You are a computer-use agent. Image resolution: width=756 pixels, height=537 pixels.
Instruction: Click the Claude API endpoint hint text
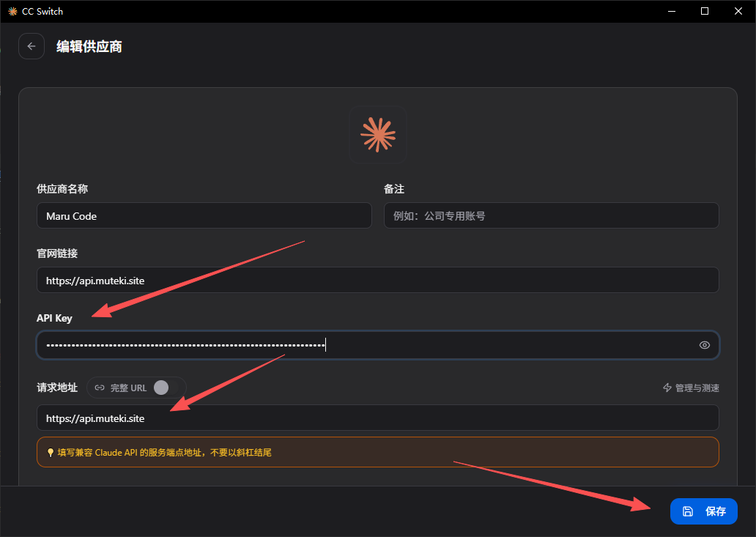(x=164, y=453)
